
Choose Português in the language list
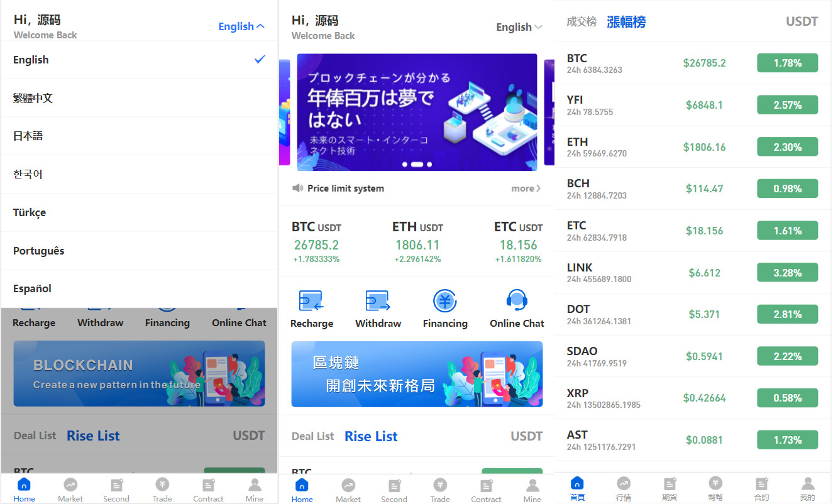(x=139, y=251)
